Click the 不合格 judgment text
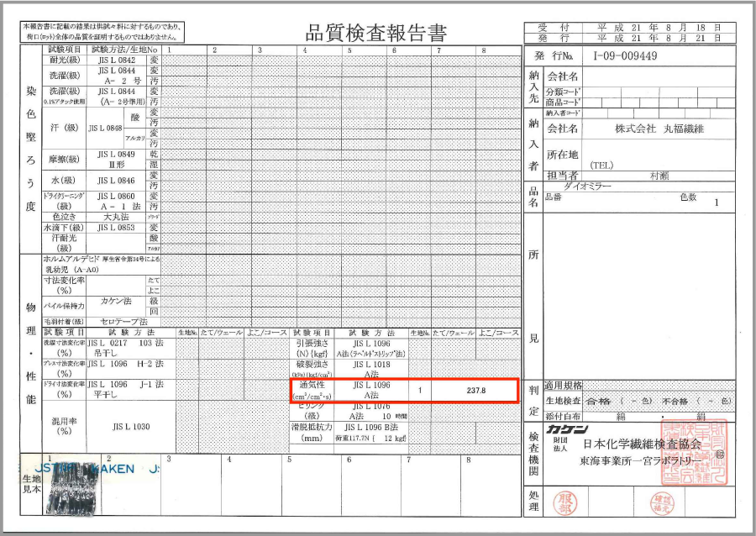 pos(675,401)
